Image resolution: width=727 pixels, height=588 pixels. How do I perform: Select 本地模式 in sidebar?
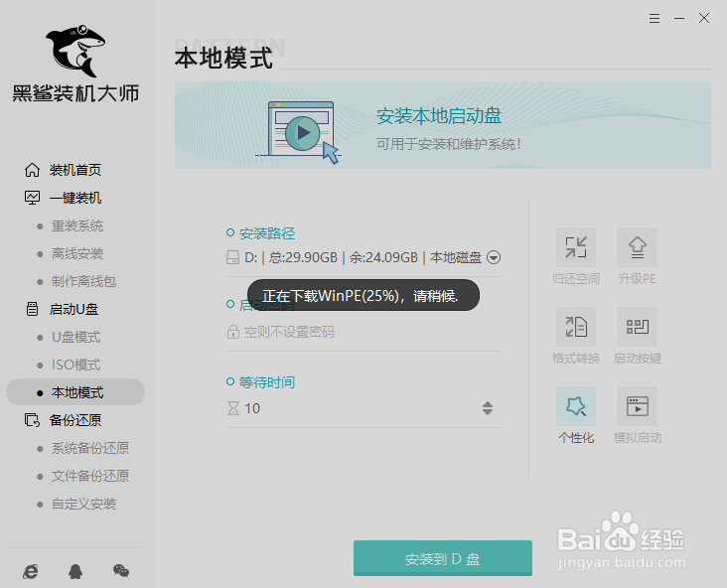[x=75, y=392]
